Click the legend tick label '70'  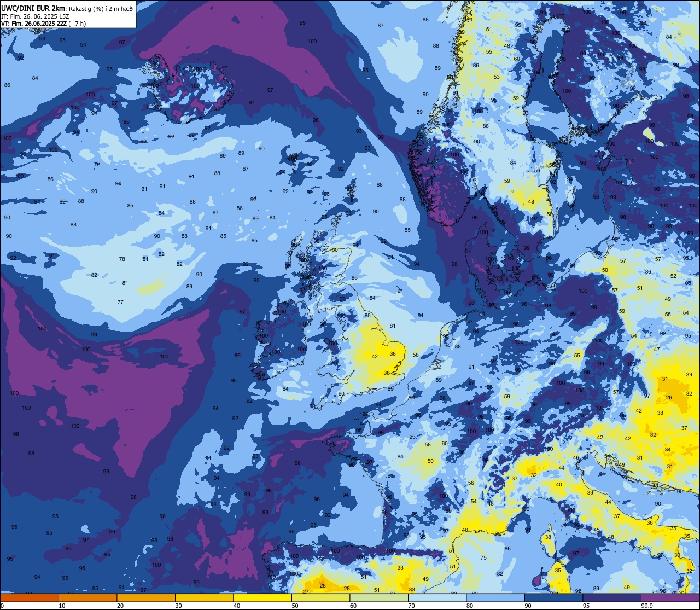412,606
